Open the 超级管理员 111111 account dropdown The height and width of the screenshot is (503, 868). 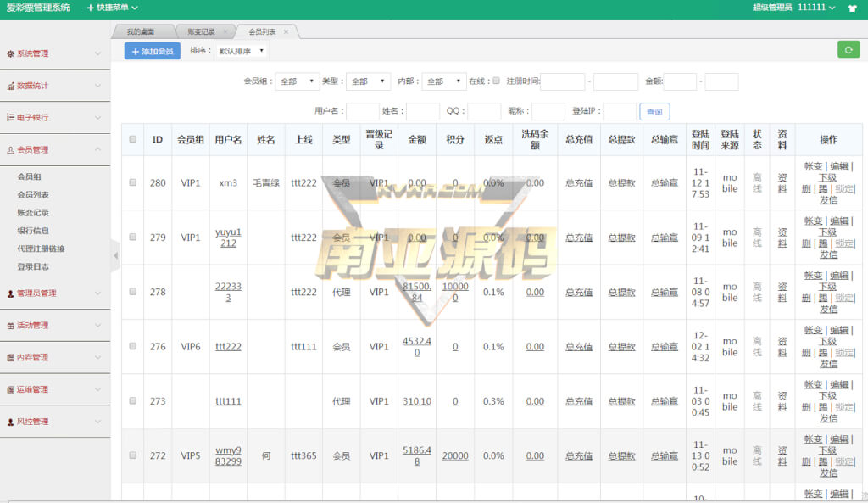(793, 8)
